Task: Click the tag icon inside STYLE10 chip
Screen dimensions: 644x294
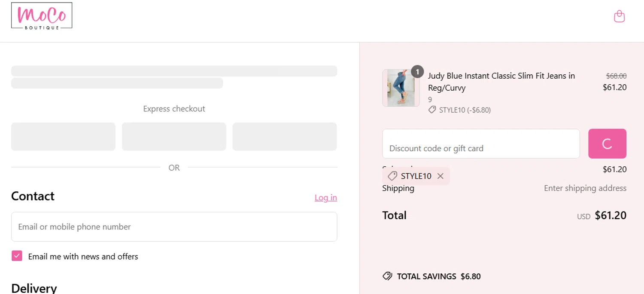Action: [x=392, y=176]
